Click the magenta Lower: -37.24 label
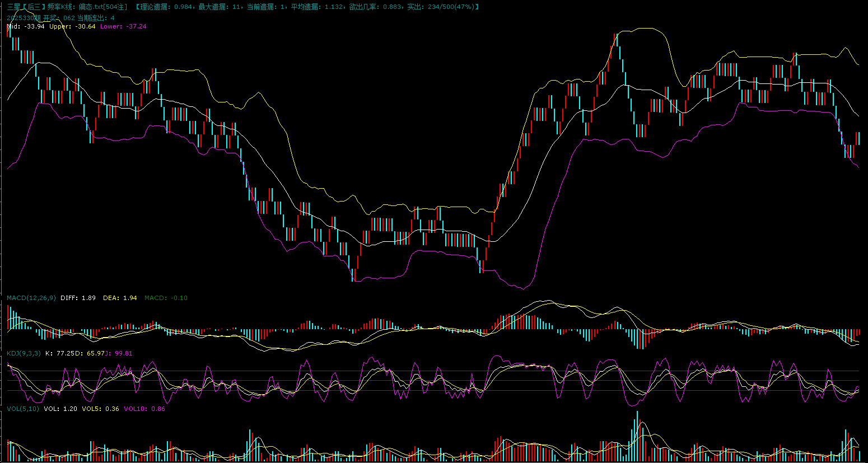Image resolution: width=868 pixels, height=463 pixels. [x=123, y=26]
